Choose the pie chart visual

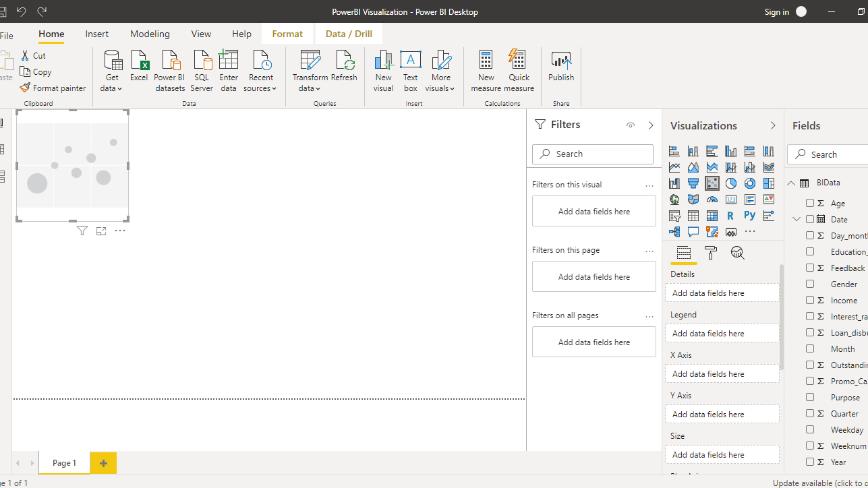tap(731, 183)
